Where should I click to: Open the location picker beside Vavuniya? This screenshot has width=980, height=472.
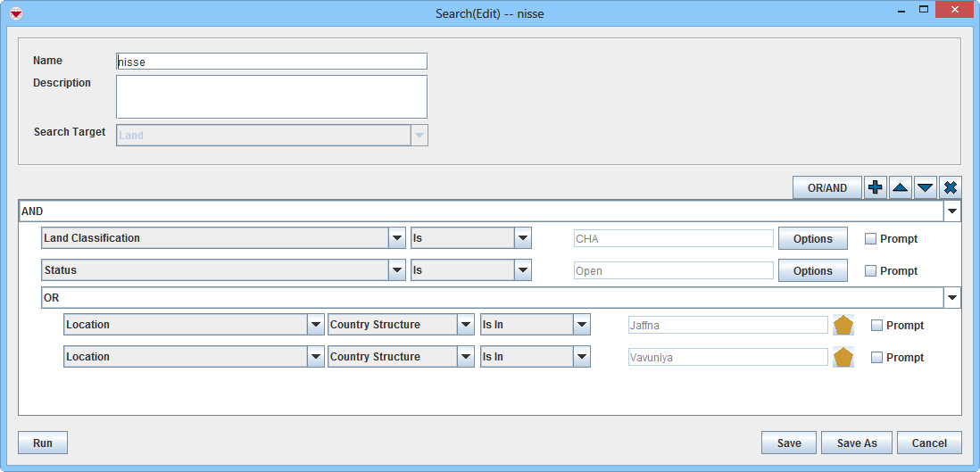click(843, 358)
